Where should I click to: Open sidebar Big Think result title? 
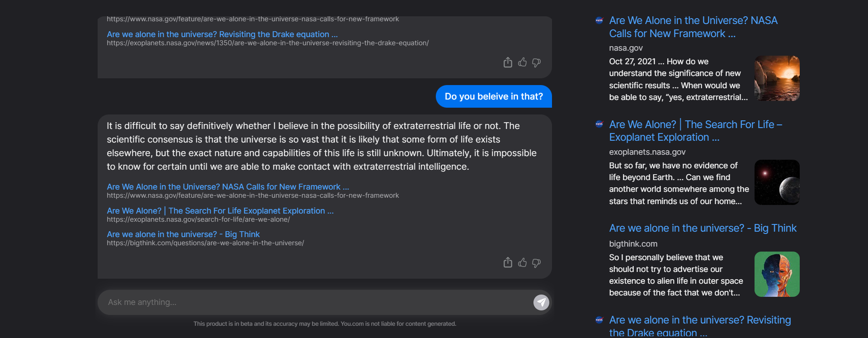pos(703,229)
